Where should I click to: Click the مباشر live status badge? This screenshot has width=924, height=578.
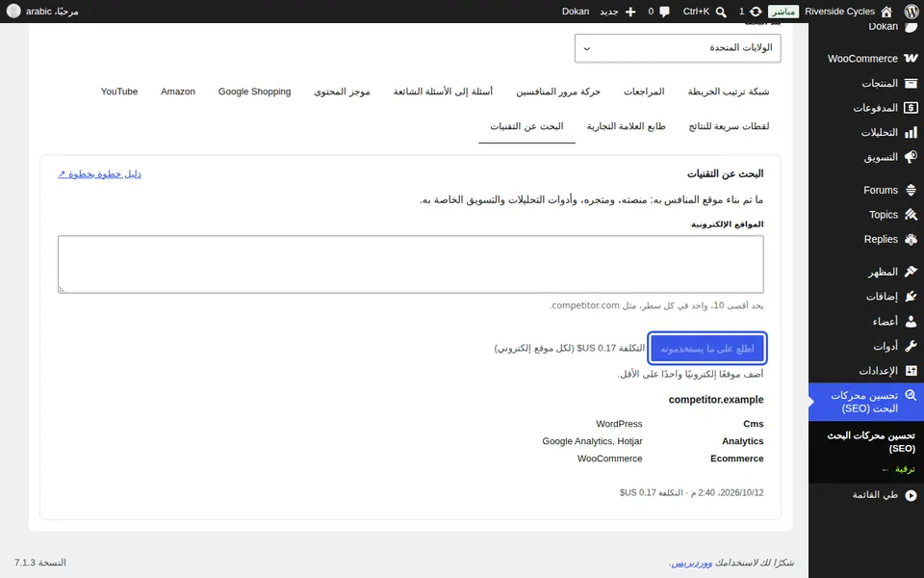tap(783, 12)
